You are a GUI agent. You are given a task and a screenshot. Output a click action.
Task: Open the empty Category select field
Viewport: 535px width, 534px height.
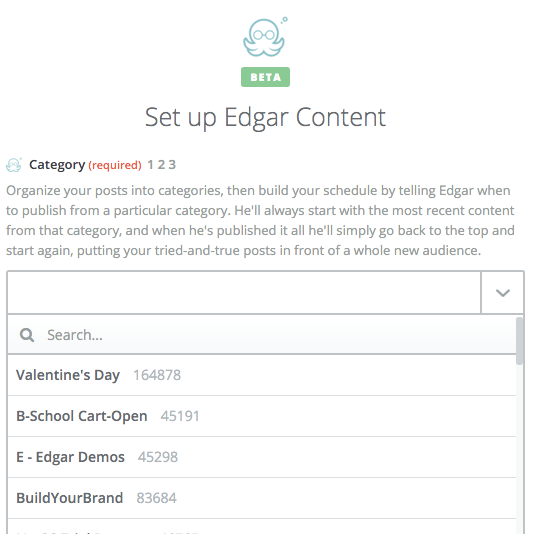pos(244,292)
